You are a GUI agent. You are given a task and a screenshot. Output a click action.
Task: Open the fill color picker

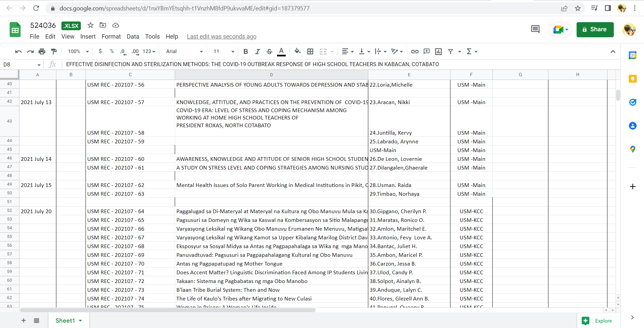coord(297,51)
